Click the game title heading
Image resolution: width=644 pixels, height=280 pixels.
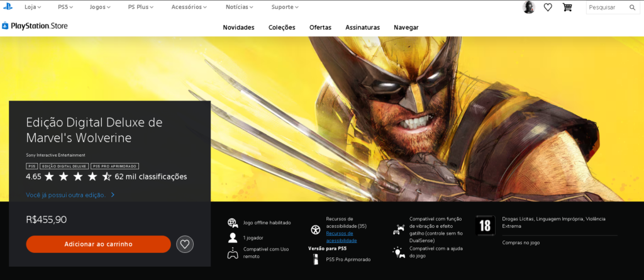[94, 130]
